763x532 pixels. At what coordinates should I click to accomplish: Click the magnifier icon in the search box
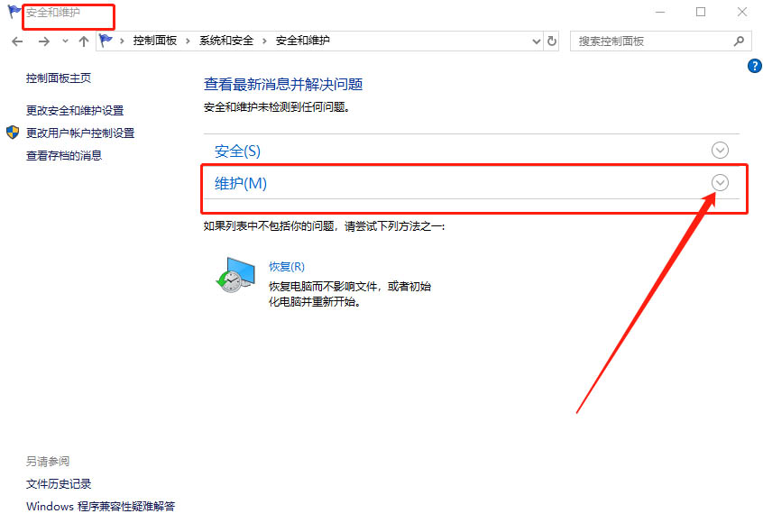coord(739,41)
